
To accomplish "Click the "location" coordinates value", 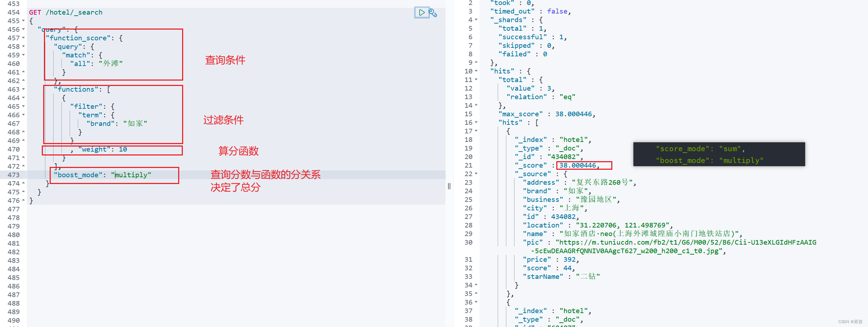I will [622, 225].
